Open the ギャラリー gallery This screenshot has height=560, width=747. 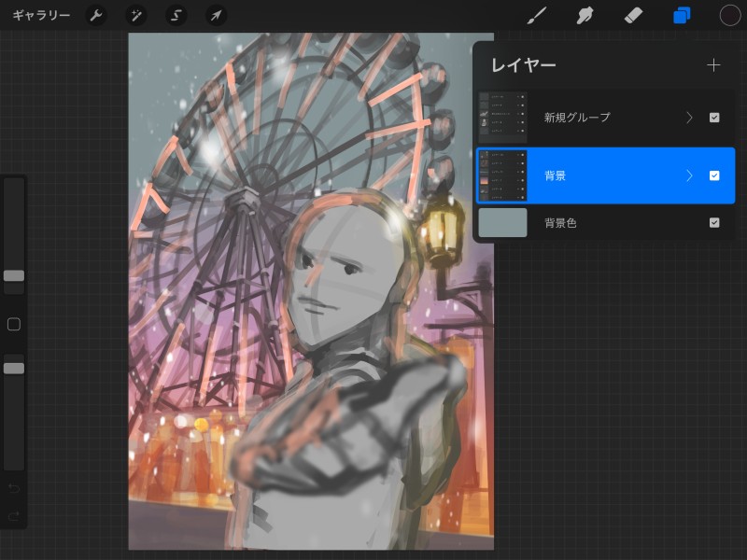coord(41,15)
